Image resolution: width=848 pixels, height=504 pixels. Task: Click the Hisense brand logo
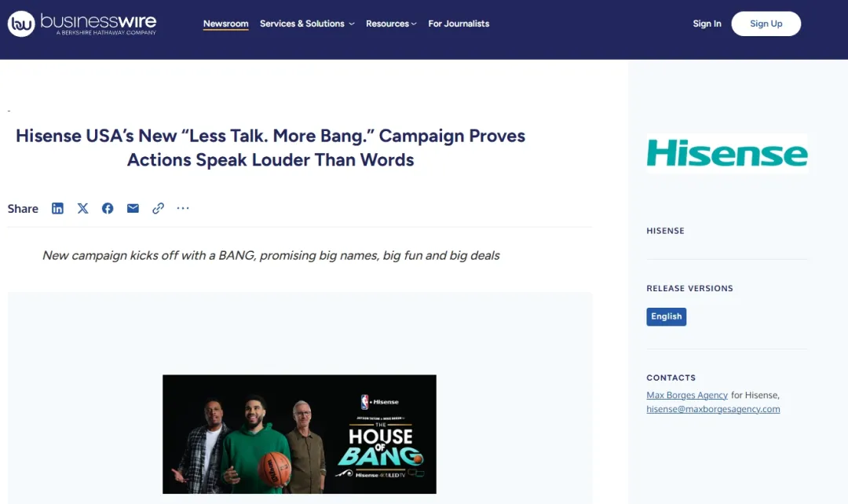pos(727,154)
